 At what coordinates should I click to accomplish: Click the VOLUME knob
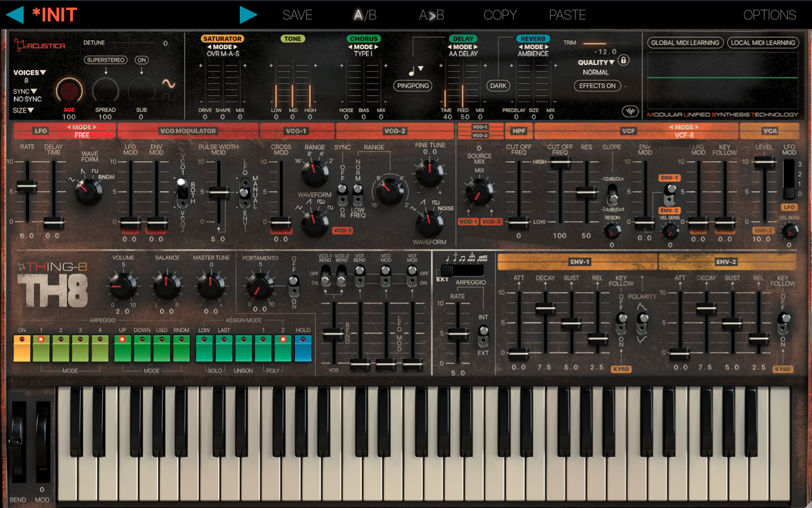tap(123, 286)
